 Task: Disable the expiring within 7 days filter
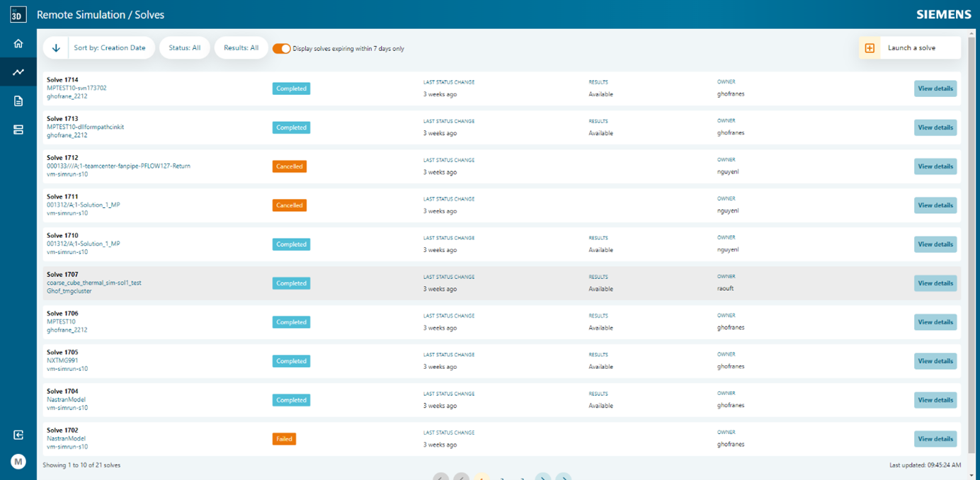coord(282,47)
